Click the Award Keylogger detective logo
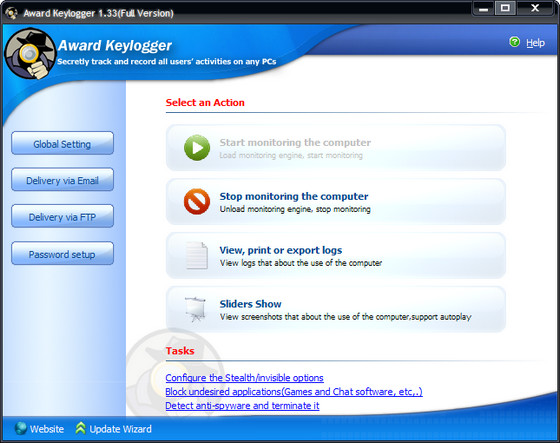 30,53
